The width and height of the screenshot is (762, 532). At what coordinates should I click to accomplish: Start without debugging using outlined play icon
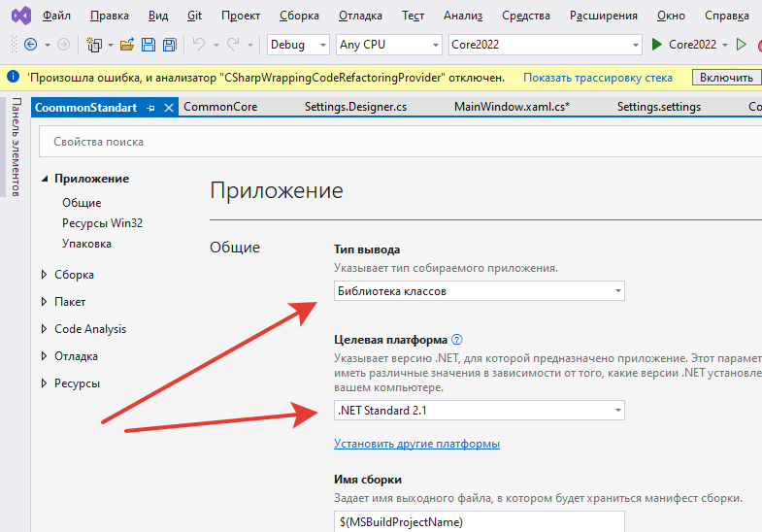(x=741, y=45)
